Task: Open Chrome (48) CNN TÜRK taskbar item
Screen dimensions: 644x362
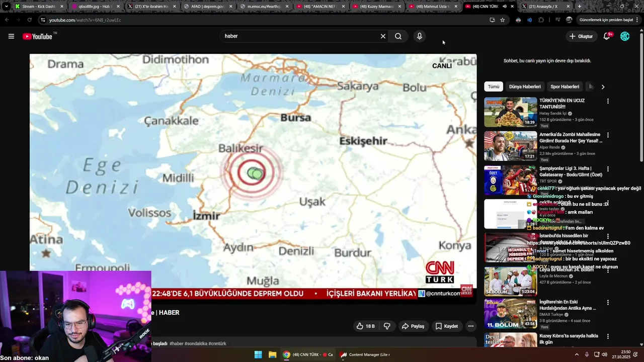Action: click(x=308, y=354)
